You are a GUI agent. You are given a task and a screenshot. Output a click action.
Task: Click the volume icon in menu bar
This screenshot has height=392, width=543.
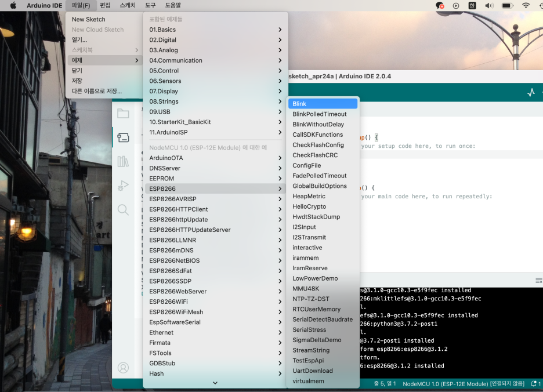[488, 5]
